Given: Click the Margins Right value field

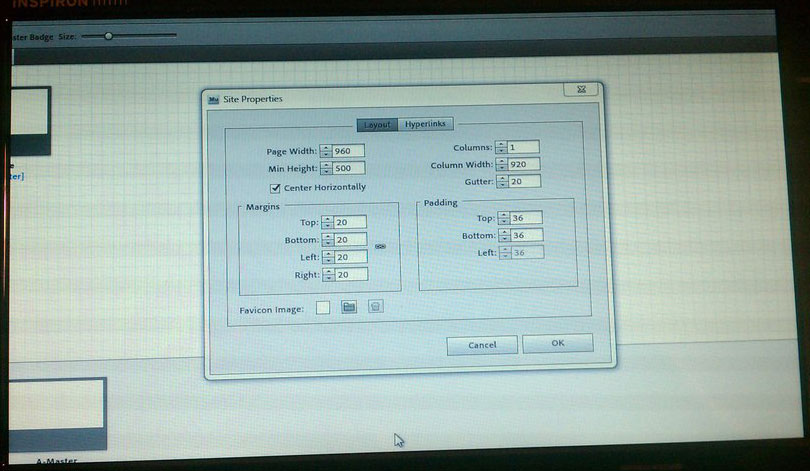Looking at the screenshot, I should click(x=352, y=275).
